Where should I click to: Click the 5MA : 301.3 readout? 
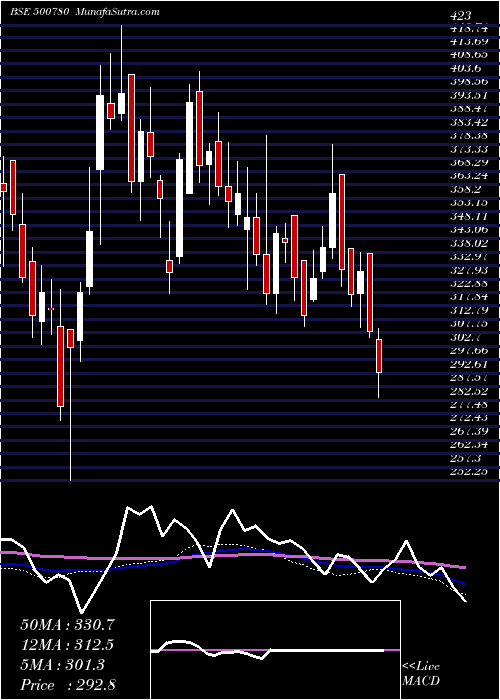[x=62, y=665]
